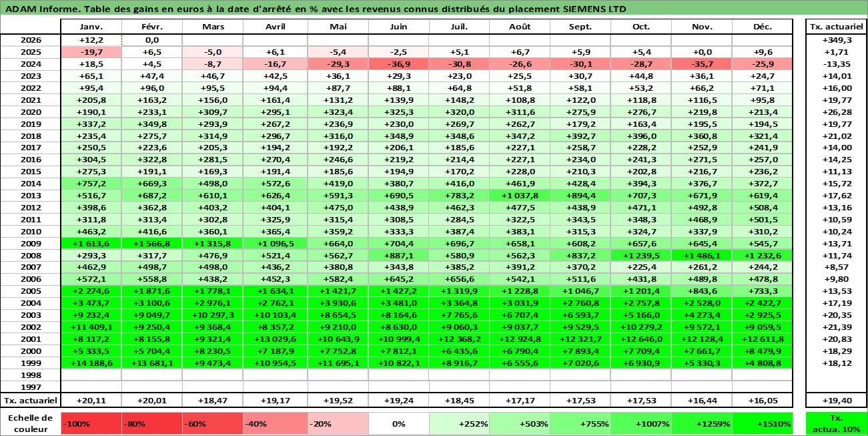Screen dimensions: 868x436
Task: Click the 1997 year row label
Action: 30,387
